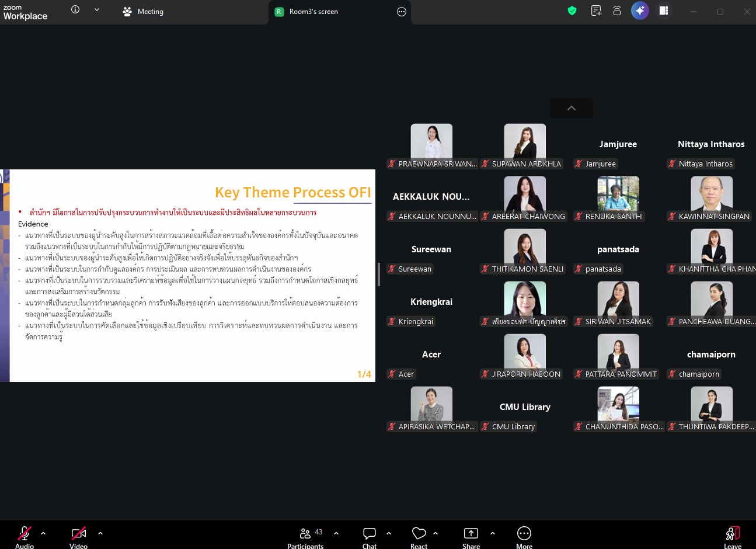Expand the Share options arrow

(493, 533)
